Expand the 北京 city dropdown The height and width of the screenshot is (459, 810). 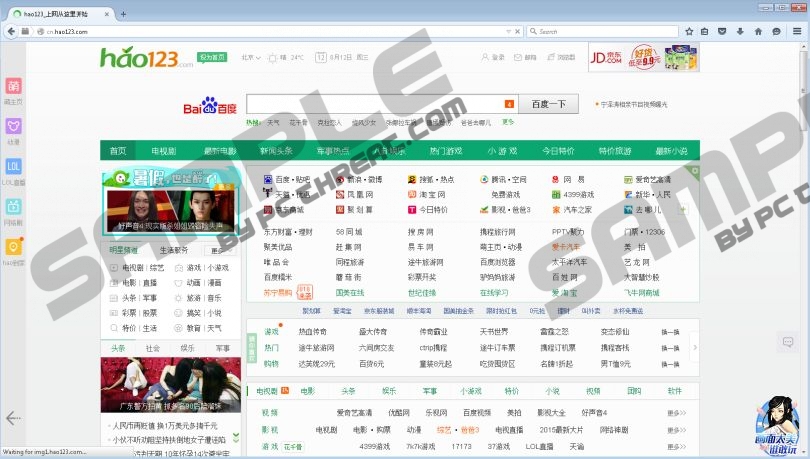[x=250, y=57]
